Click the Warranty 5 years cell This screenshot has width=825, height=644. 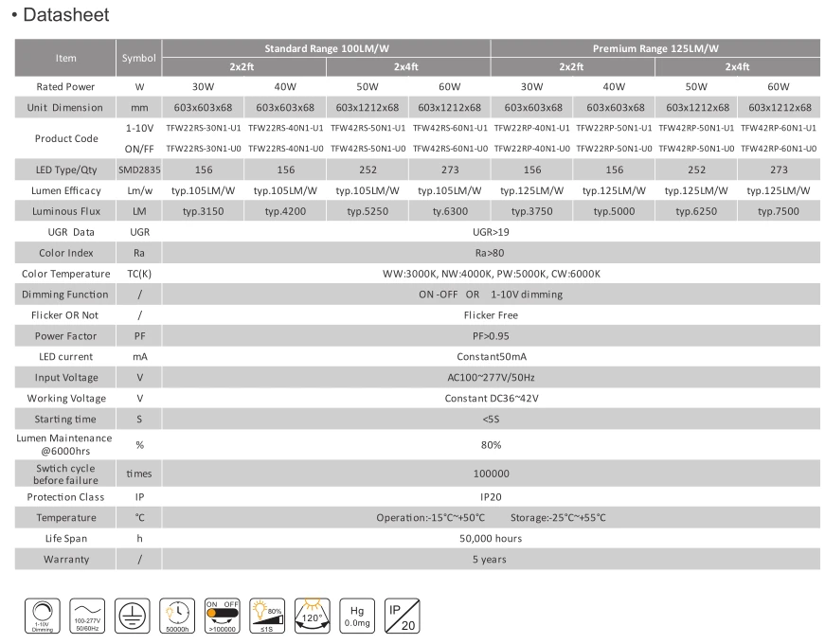point(491,560)
